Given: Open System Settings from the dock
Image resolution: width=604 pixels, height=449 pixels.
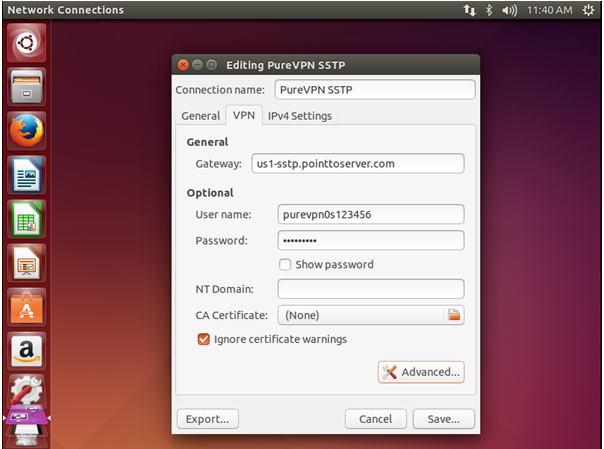Looking at the screenshot, I should (27, 391).
